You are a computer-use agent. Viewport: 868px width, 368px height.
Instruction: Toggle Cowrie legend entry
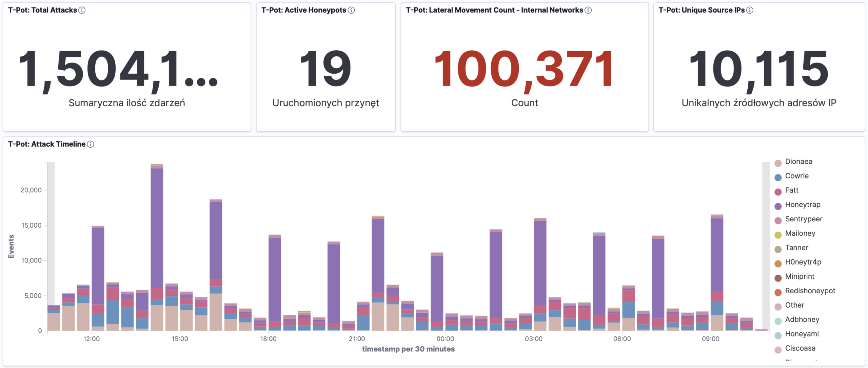coord(796,176)
